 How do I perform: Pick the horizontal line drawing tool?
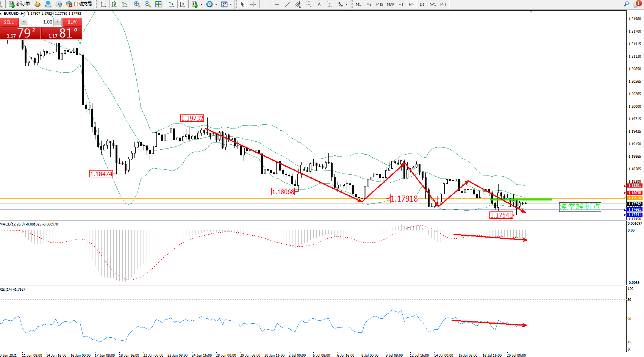tap(277, 4)
